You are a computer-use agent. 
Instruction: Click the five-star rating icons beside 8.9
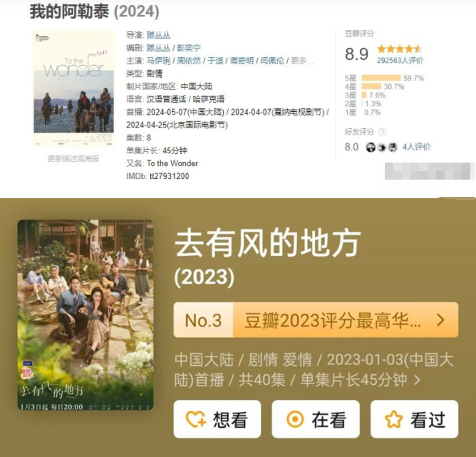click(x=399, y=49)
